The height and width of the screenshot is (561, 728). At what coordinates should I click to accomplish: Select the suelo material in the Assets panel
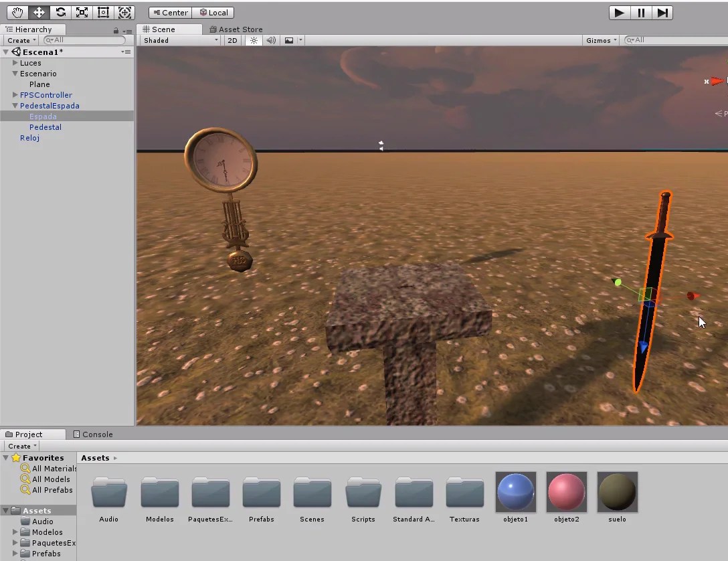pos(616,491)
